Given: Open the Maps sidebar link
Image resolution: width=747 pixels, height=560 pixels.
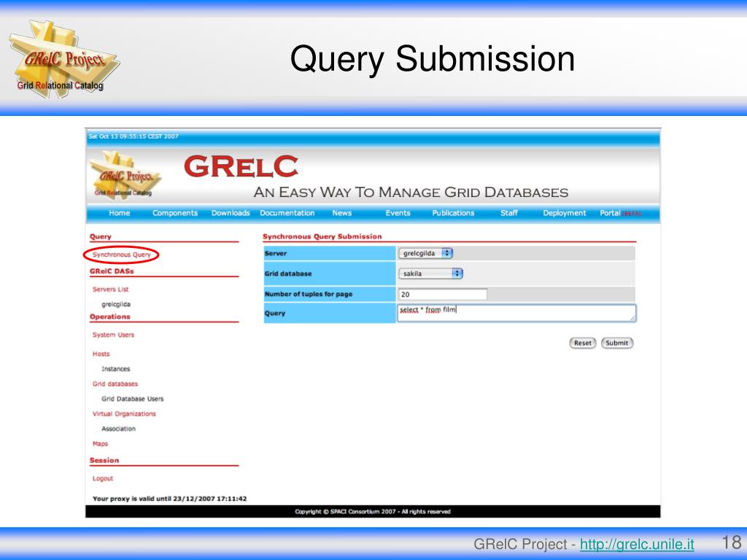Looking at the screenshot, I should 100,444.
